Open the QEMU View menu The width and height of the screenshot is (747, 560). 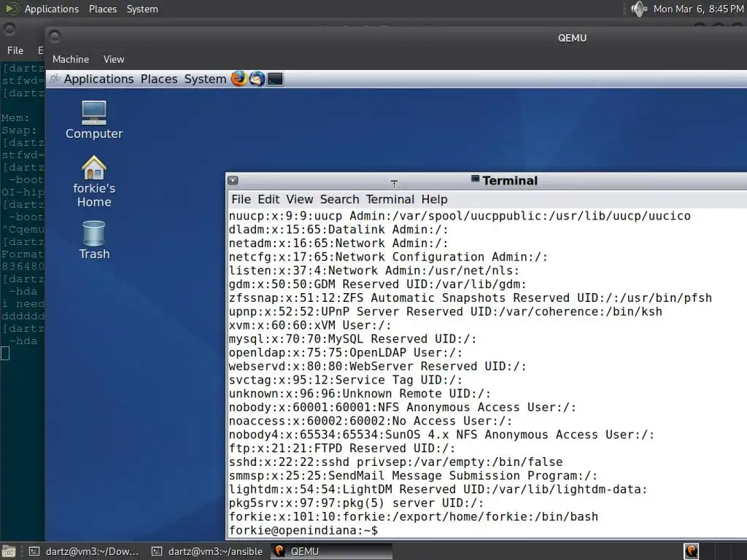(114, 59)
